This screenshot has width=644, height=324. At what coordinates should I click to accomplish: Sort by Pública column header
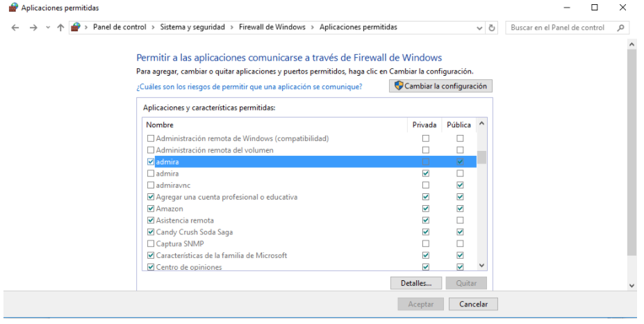(459, 124)
